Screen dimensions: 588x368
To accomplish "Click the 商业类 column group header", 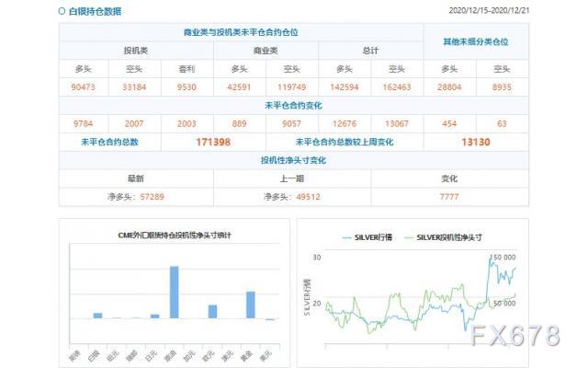I will [x=266, y=51].
